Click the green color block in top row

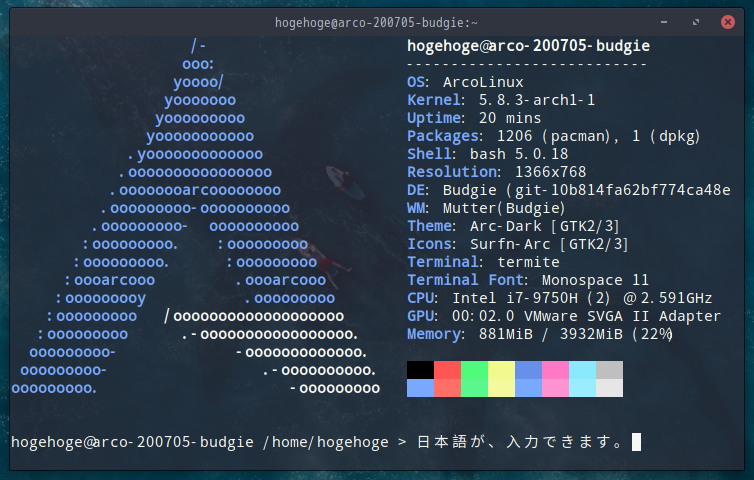474,370
